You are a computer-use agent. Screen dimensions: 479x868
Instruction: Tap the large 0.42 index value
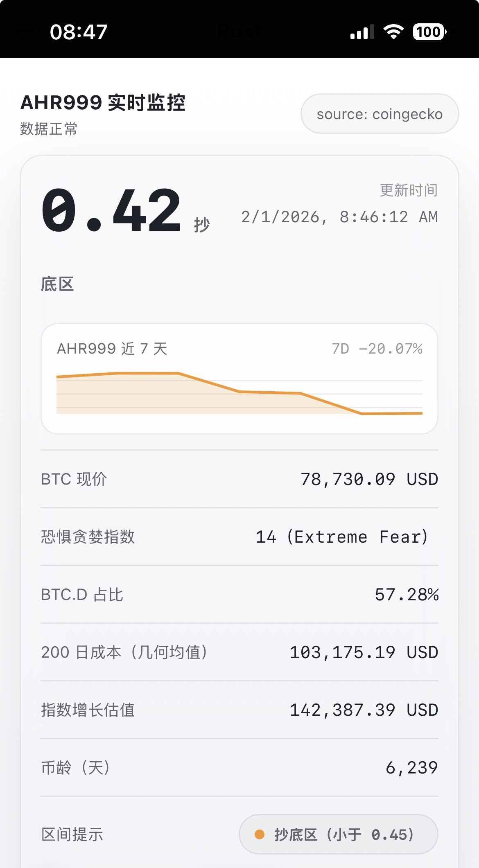pos(111,211)
